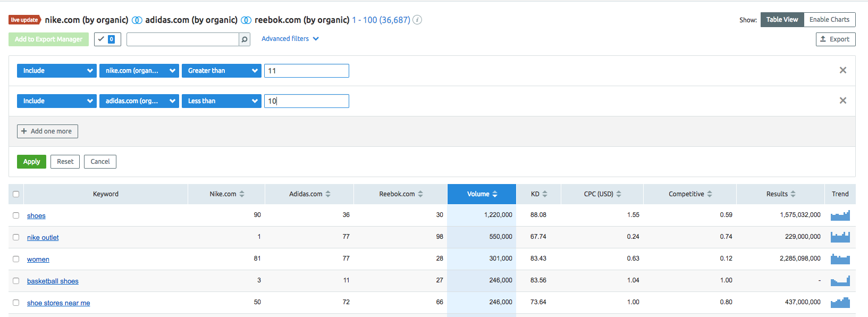View trend chart for basketball shoes
Viewport: 868px width, 317px height.
click(x=840, y=281)
